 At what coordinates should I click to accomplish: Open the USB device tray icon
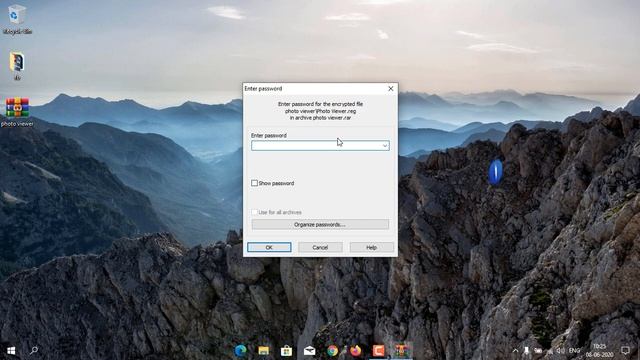coord(527,351)
